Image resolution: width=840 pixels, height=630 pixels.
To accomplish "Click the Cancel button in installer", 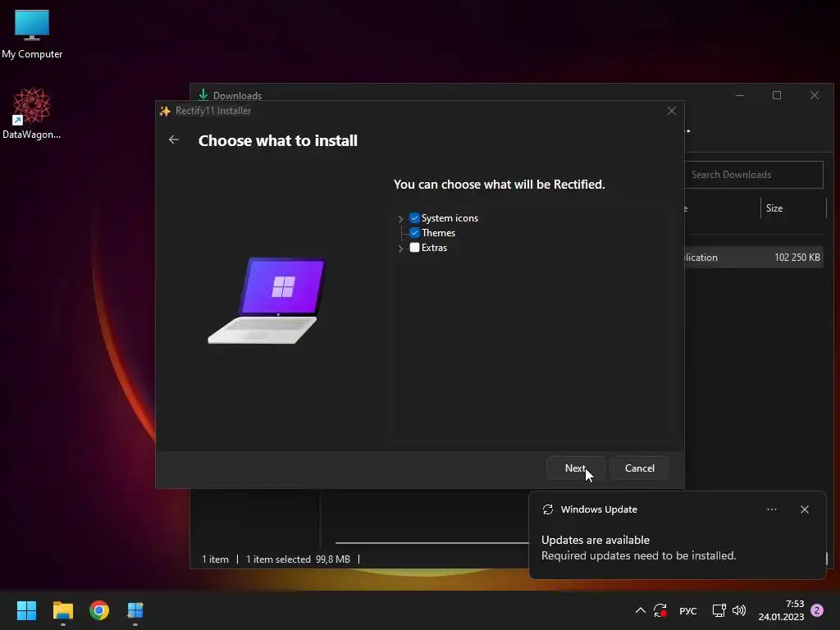I will point(640,468).
